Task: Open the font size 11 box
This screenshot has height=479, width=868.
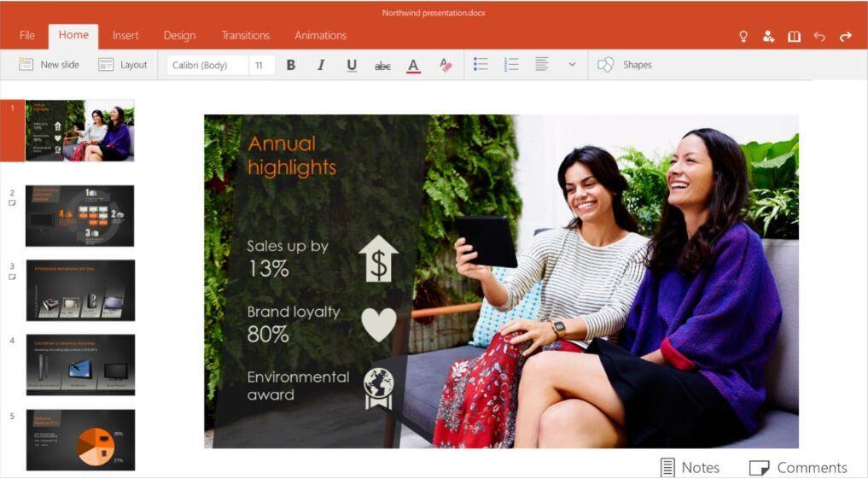Action: click(x=261, y=65)
